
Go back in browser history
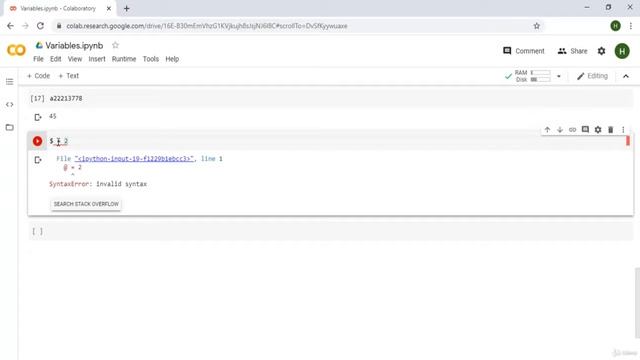click(10, 26)
